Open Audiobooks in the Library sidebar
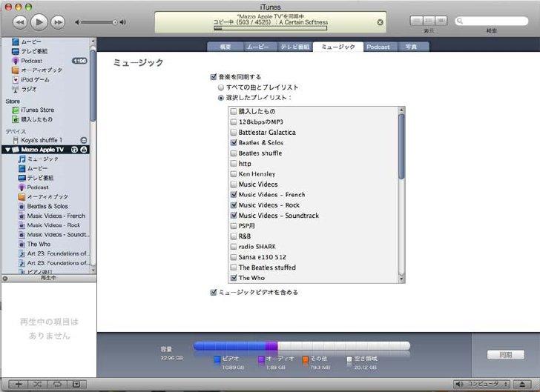The image size is (540, 392). tap(37, 70)
